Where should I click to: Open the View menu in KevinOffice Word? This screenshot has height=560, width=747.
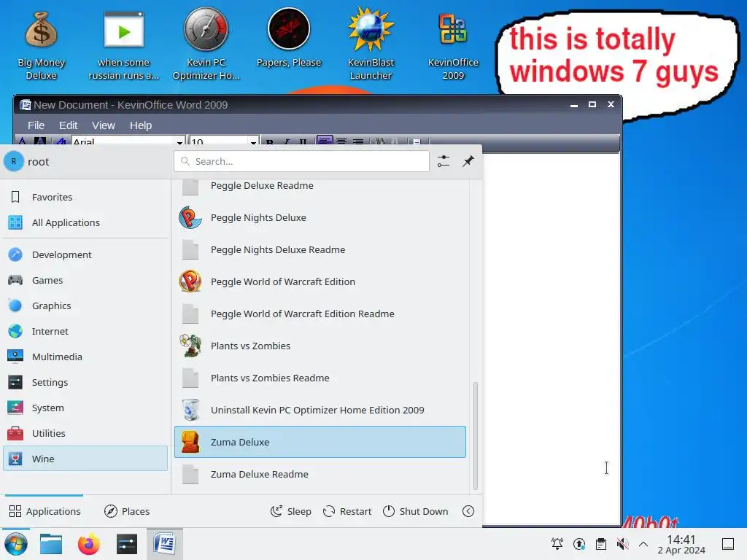click(104, 125)
